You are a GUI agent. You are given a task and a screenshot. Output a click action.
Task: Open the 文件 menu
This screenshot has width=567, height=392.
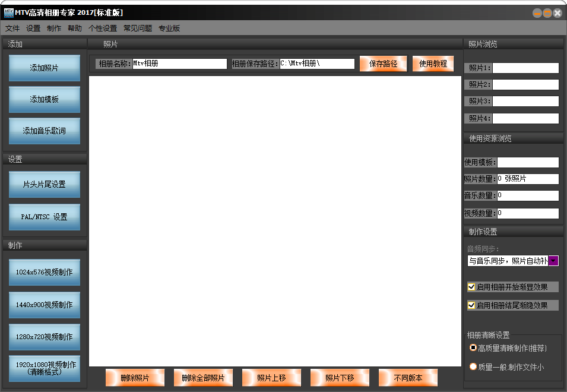[x=12, y=28]
